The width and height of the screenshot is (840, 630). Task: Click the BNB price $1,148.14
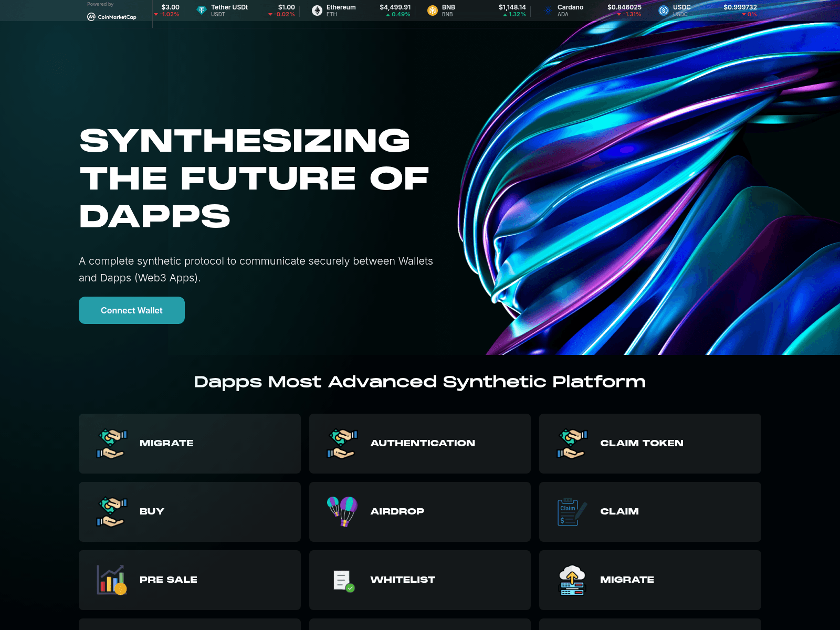coord(512,7)
